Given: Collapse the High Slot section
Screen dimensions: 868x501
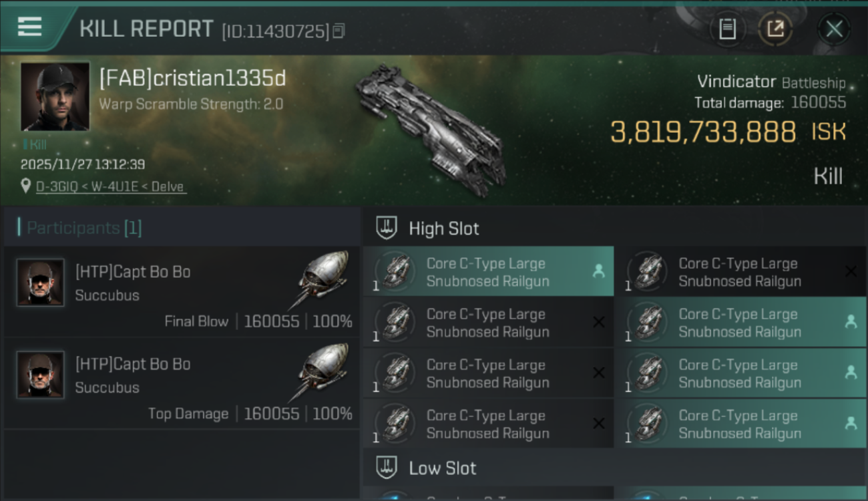Looking at the screenshot, I should point(387,228).
